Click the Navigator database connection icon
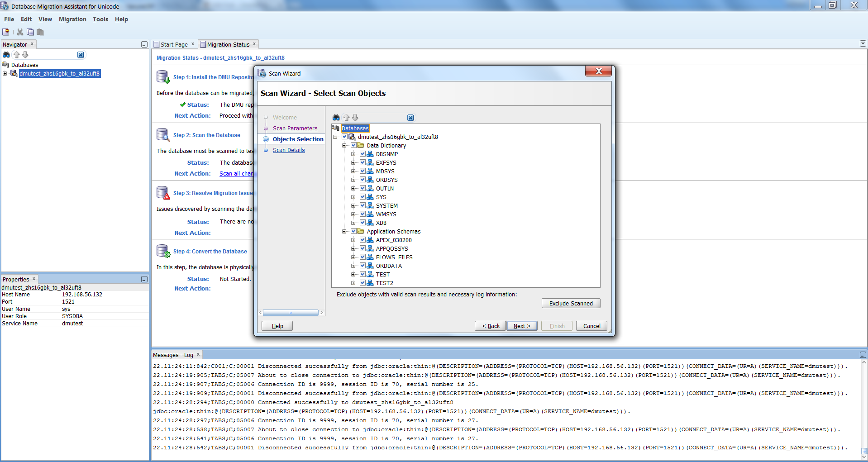868x462 pixels. point(14,73)
